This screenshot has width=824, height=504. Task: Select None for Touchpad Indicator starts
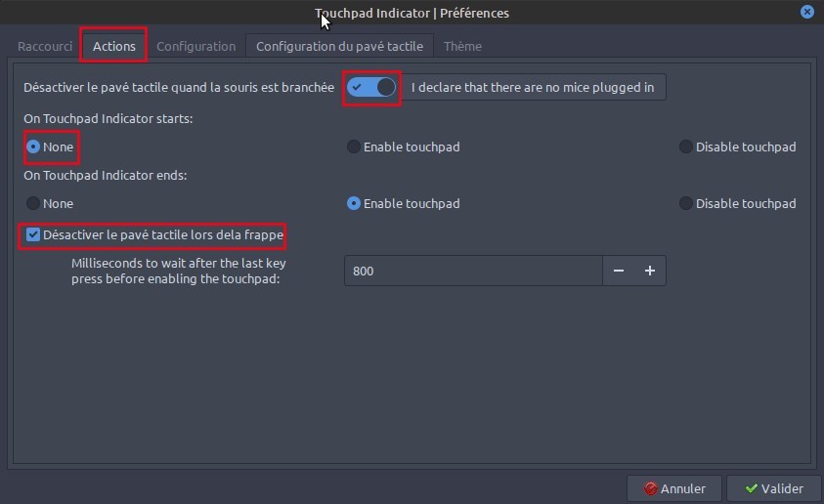(x=51, y=147)
